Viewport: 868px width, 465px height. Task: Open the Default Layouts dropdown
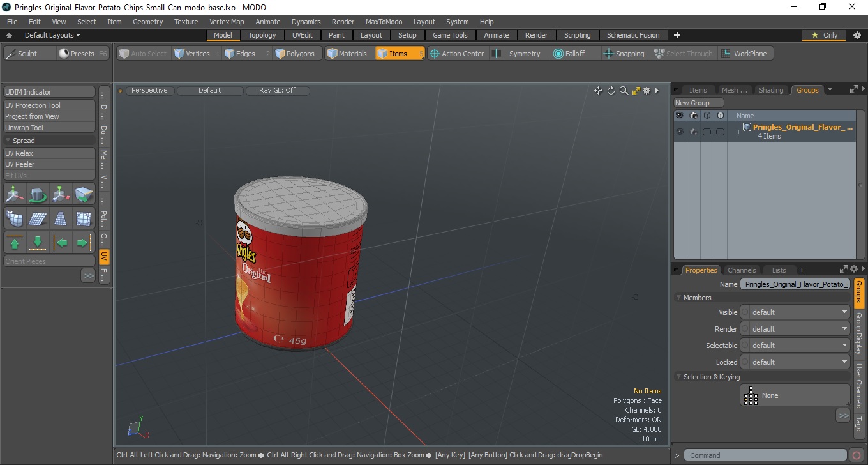pos(52,35)
